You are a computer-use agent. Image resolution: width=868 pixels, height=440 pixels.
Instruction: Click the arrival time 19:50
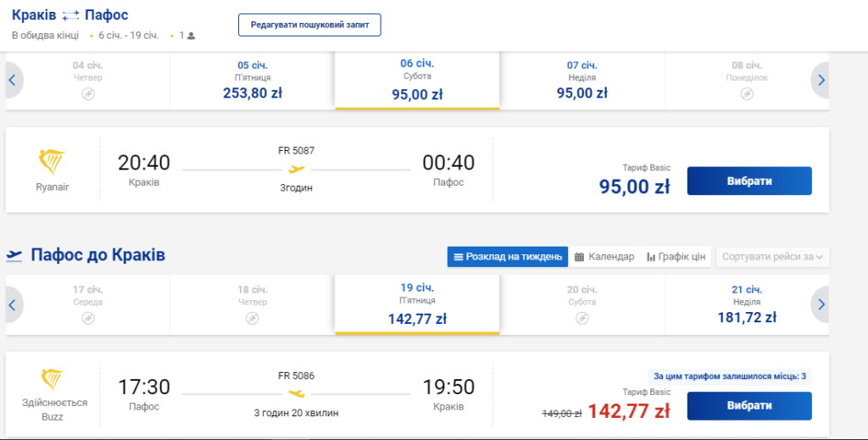(448, 387)
